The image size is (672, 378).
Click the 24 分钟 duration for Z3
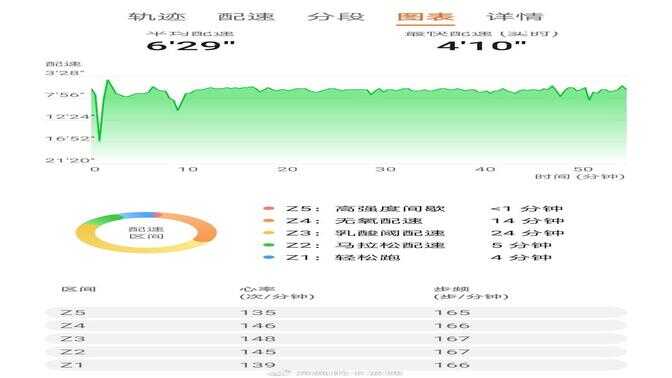(527, 233)
